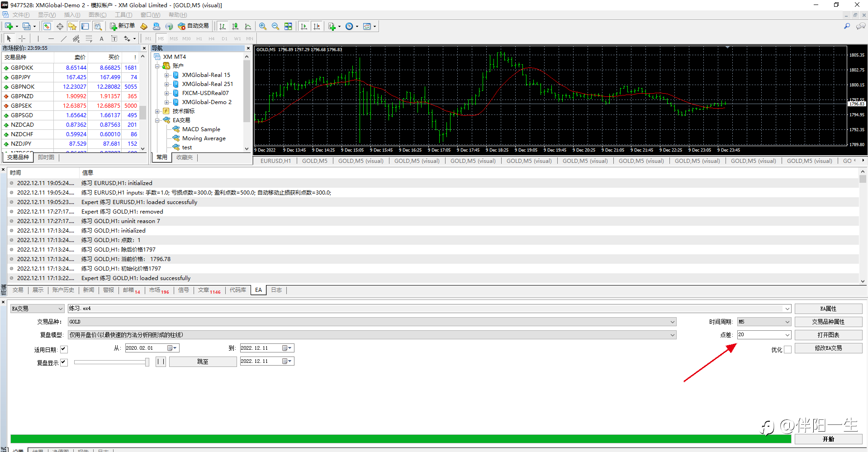Open the 图表(C) menu
868x452 pixels.
coord(97,15)
